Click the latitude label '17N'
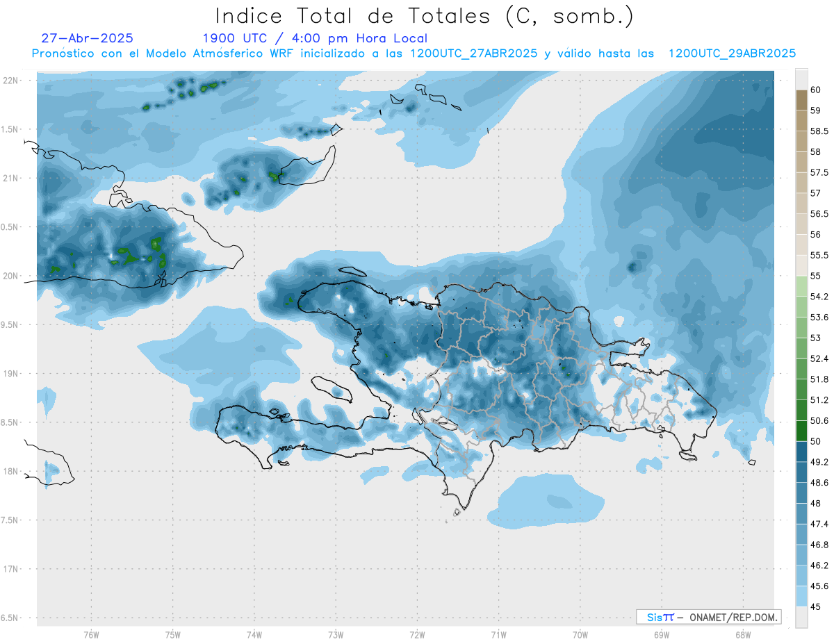The height and width of the screenshot is (644, 834). tap(11, 569)
